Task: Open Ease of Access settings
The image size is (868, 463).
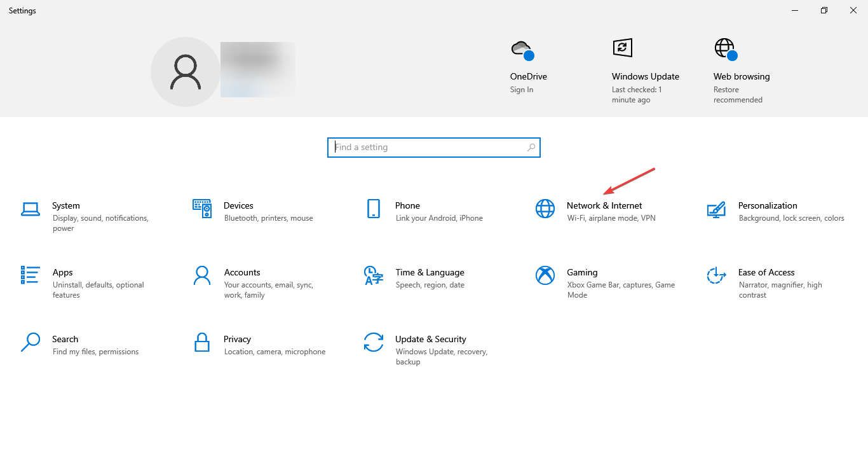Action: pos(766,272)
